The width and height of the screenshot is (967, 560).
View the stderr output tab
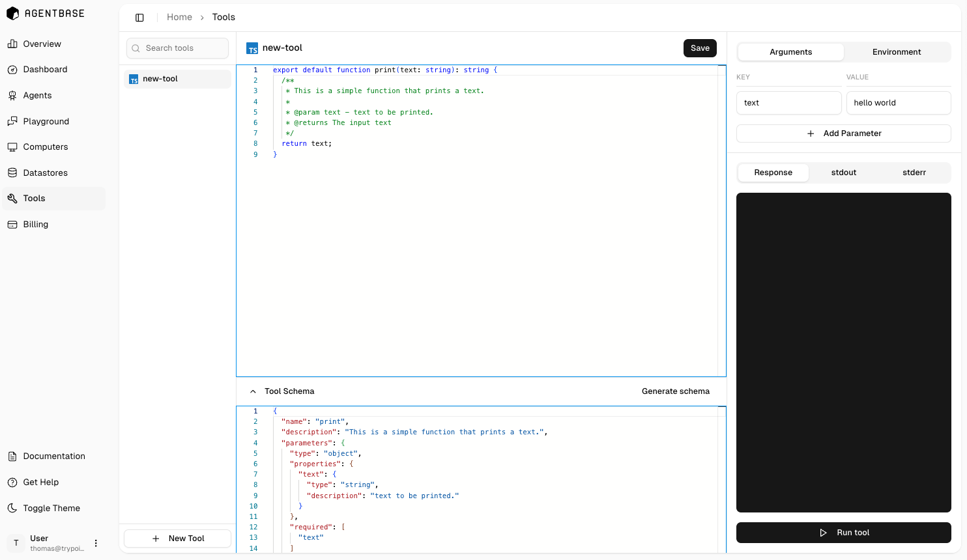click(914, 173)
